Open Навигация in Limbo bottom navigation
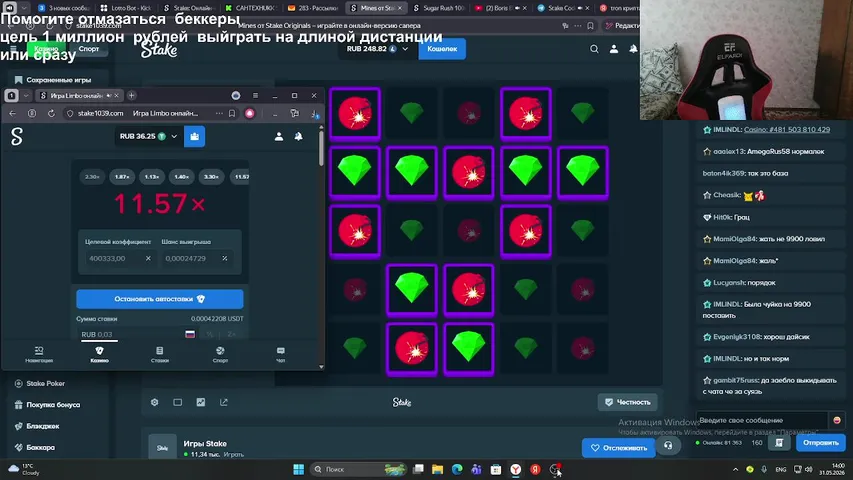 click(39, 354)
